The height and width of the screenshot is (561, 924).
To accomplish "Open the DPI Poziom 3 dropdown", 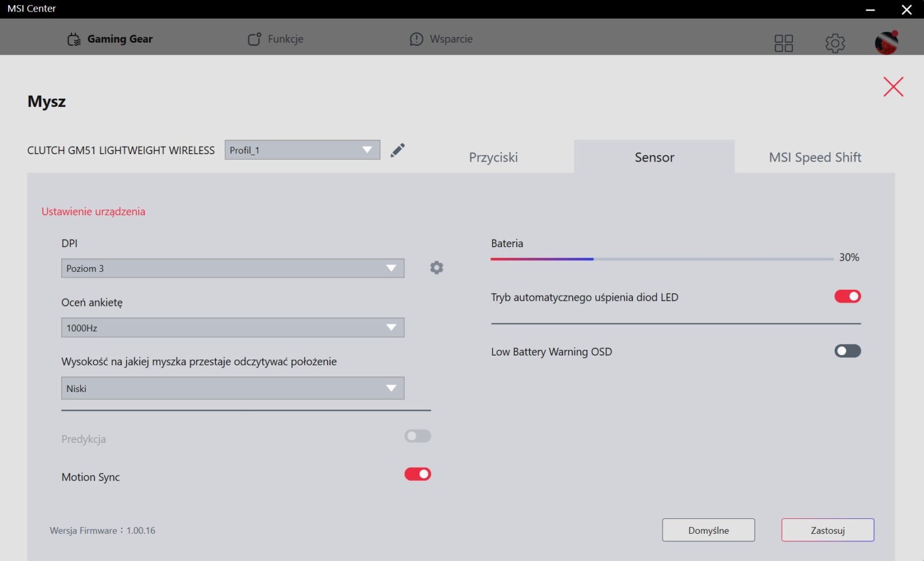I will (232, 268).
